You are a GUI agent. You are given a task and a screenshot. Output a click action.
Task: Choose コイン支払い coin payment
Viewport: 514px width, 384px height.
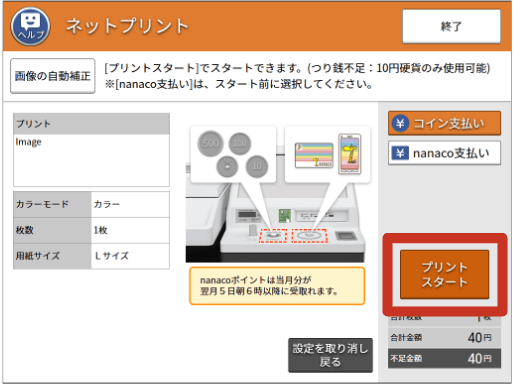coord(444,123)
